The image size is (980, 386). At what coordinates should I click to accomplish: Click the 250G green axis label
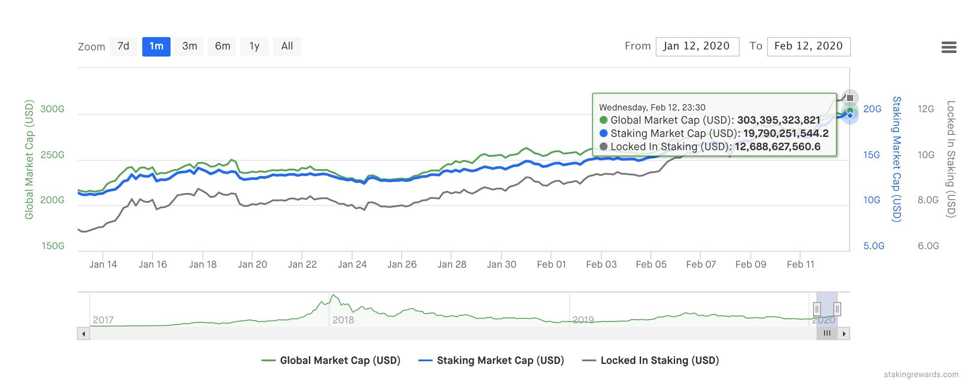pos(53,155)
